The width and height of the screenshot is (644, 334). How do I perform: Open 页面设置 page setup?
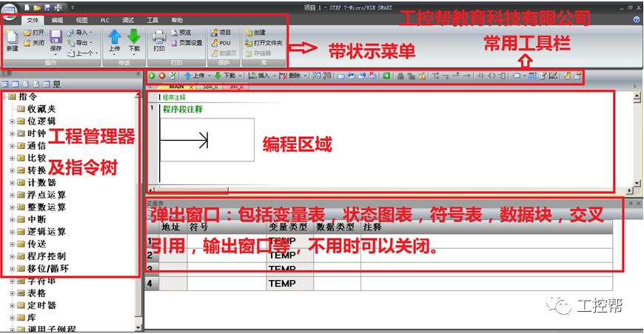187,43
